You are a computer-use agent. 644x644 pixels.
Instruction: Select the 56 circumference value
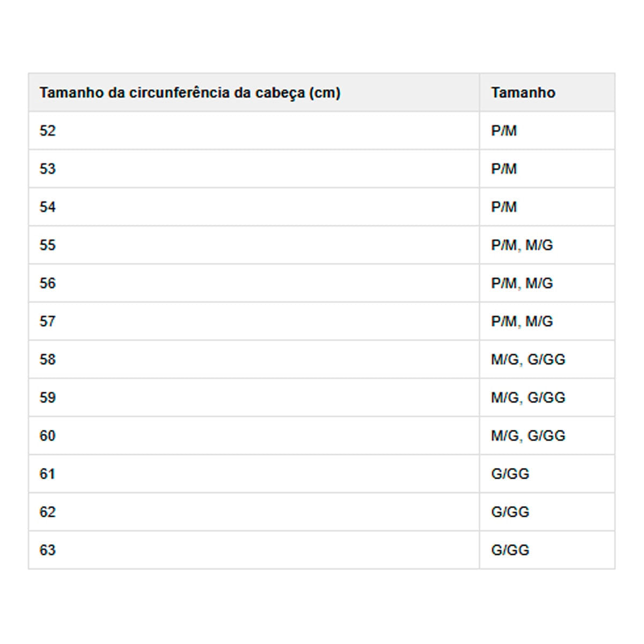[x=48, y=283]
